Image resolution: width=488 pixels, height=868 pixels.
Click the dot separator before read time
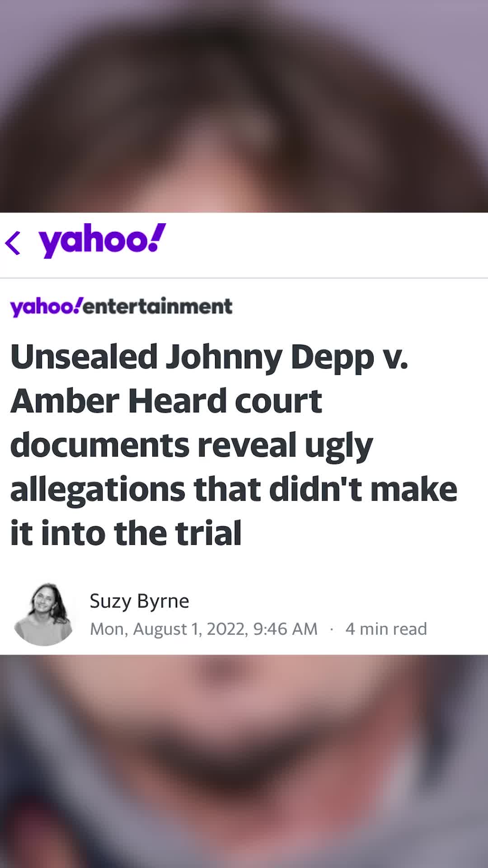[x=332, y=629]
